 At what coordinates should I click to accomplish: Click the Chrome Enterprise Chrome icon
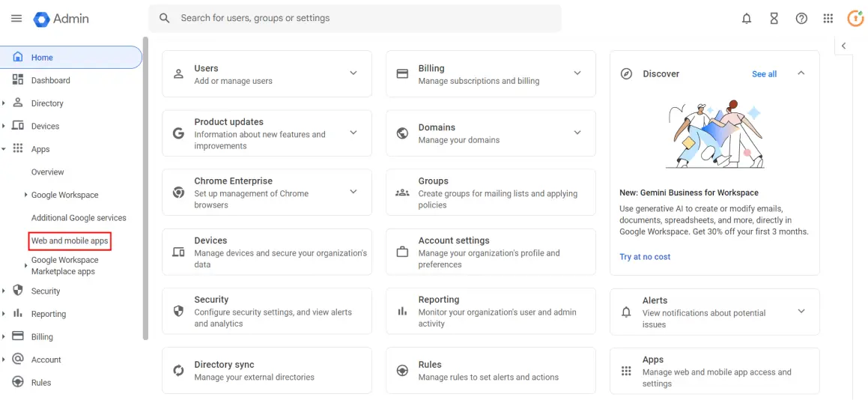(x=178, y=193)
